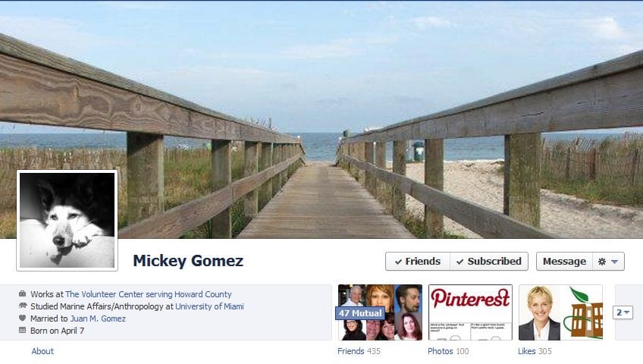Toggle the Friends checkmark button

418,262
